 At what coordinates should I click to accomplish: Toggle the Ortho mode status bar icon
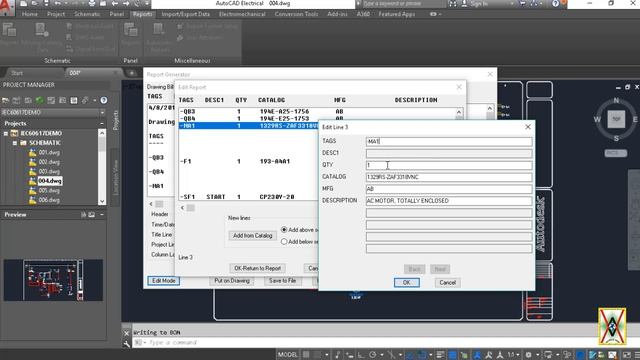(x=361, y=355)
